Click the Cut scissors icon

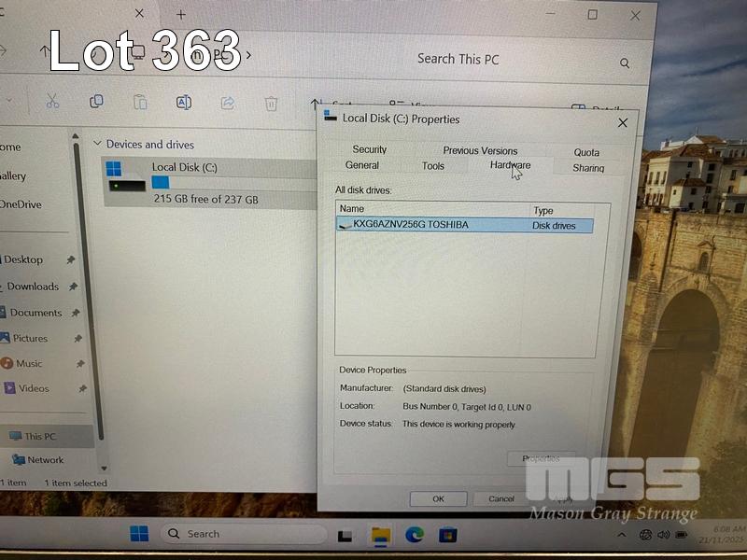(x=52, y=102)
